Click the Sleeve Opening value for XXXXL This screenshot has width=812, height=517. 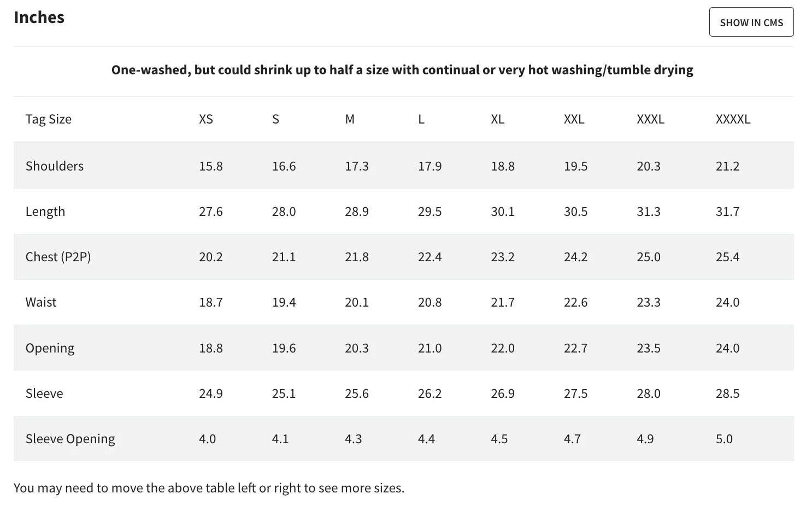coord(724,439)
